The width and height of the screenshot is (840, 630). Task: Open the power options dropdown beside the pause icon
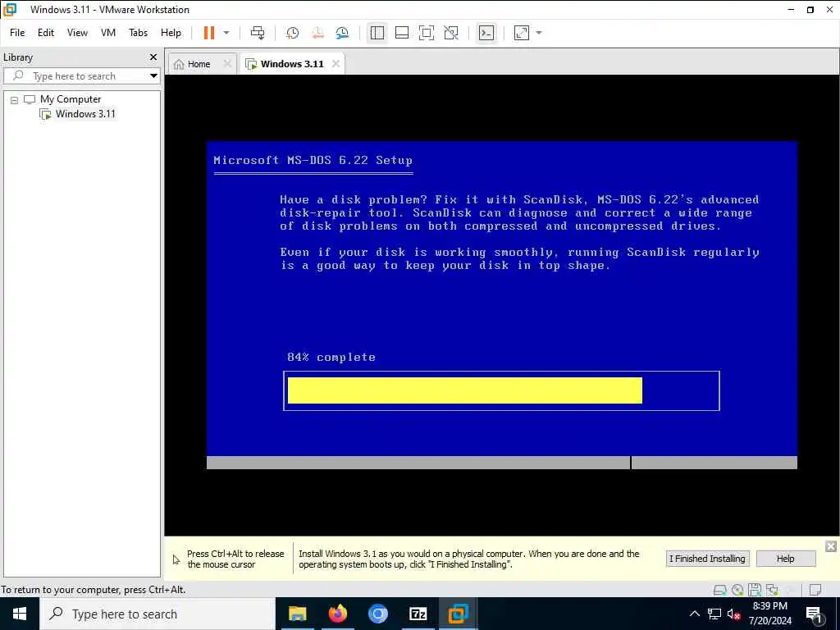click(x=226, y=33)
